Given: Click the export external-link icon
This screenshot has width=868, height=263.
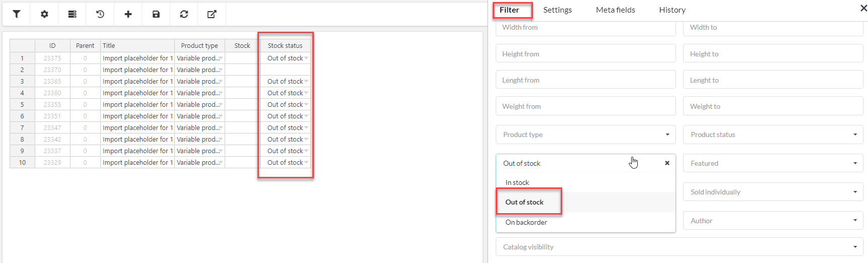Looking at the screenshot, I should click(212, 14).
